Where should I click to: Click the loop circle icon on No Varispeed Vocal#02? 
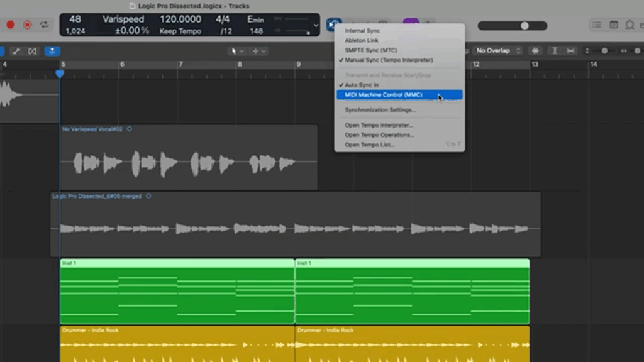coord(130,129)
